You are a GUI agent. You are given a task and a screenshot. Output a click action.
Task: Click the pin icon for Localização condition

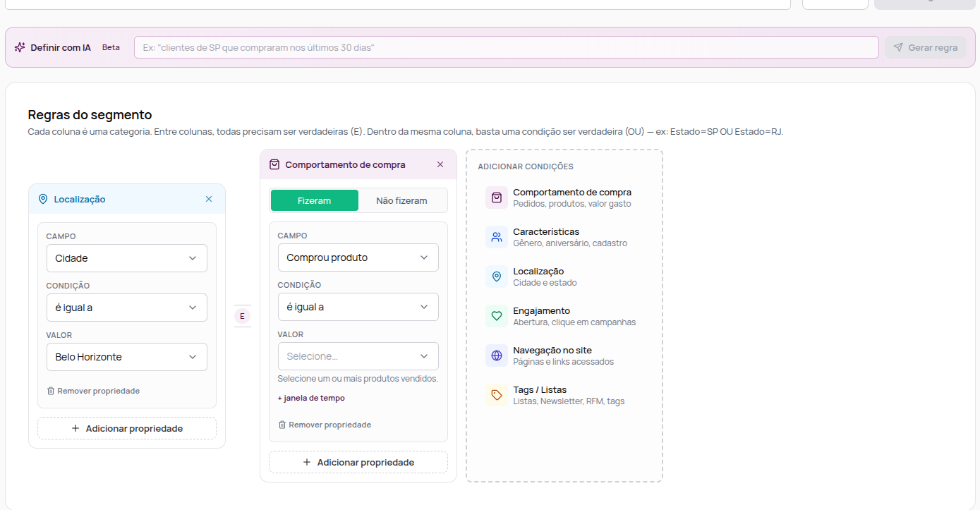497,277
